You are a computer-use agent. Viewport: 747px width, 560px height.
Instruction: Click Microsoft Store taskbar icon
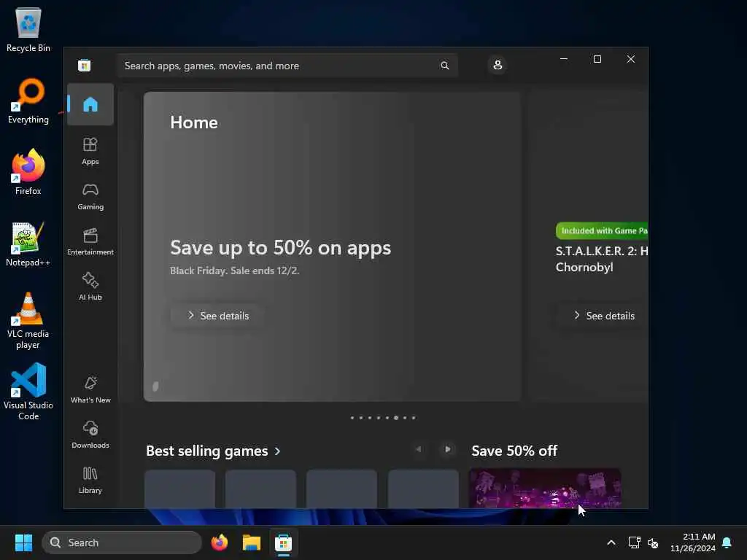284,542
